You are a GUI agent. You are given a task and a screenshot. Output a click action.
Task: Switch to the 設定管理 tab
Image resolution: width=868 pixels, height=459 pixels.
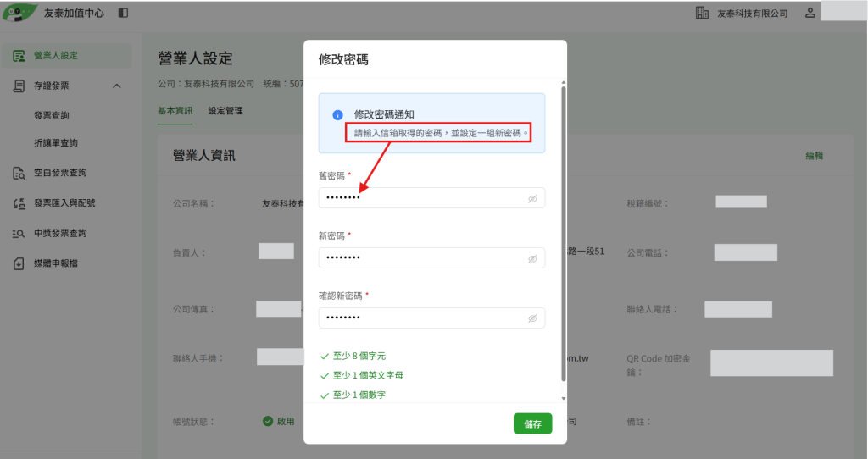tap(225, 111)
